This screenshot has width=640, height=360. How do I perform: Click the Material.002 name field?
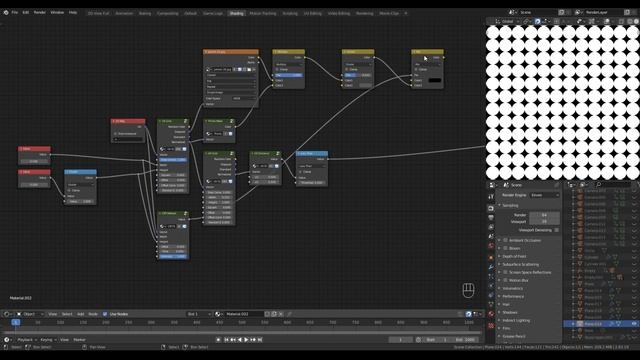(x=244, y=314)
